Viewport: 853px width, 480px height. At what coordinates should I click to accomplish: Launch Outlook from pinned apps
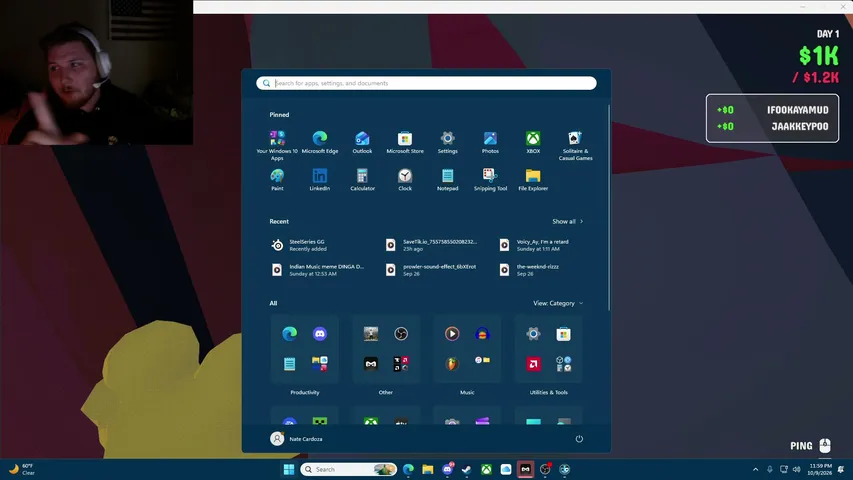[x=362, y=142]
